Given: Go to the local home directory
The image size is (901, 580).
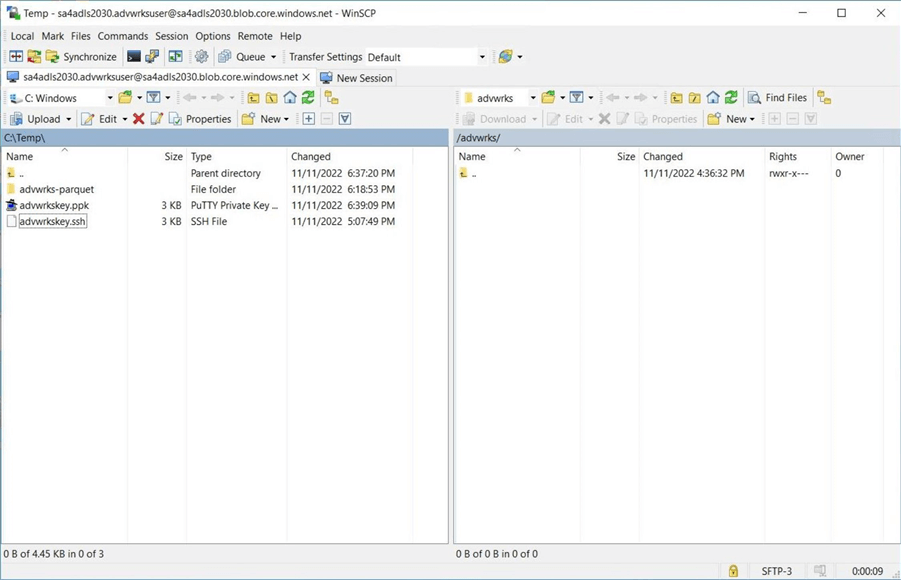Looking at the screenshot, I should [x=290, y=98].
